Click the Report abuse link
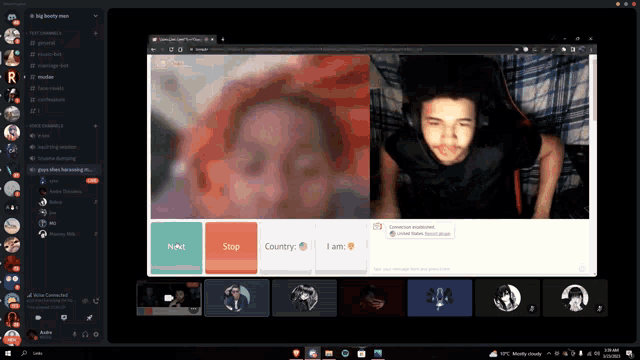The width and height of the screenshot is (640, 360). click(438, 233)
